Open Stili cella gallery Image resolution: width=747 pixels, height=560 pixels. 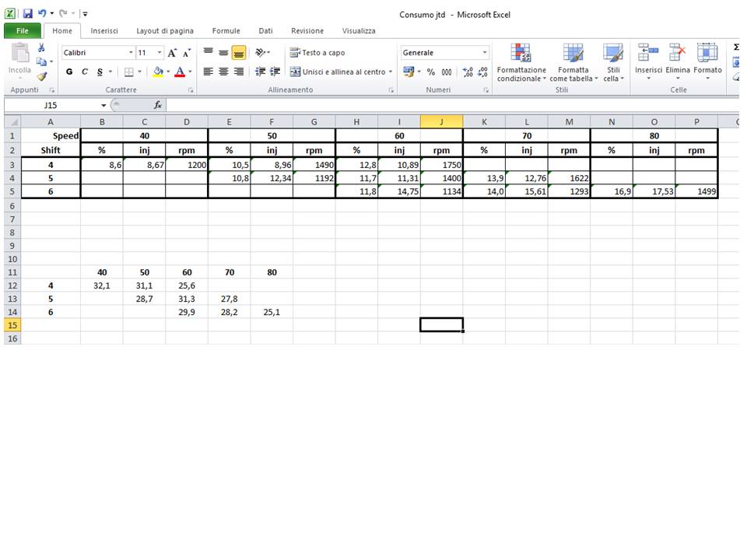click(613, 62)
